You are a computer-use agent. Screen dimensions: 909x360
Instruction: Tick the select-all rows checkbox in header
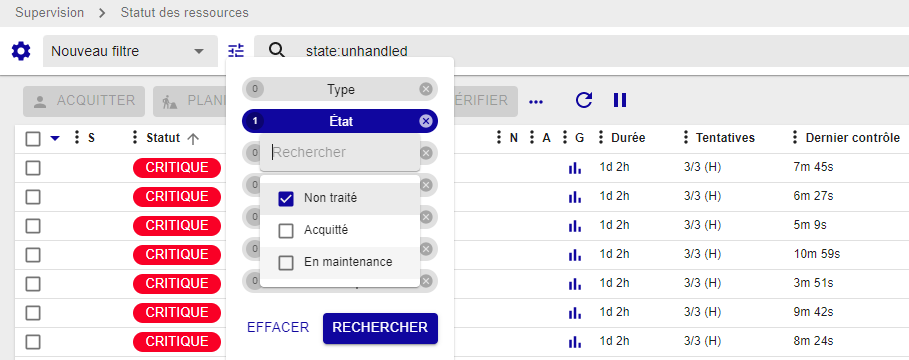click(x=33, y=139)
